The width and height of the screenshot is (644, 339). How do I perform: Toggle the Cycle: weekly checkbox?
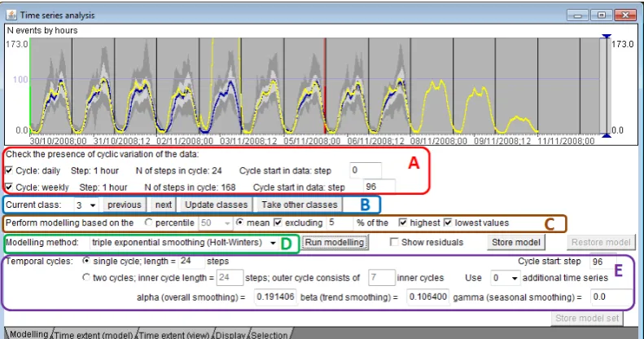click(9, 187)
